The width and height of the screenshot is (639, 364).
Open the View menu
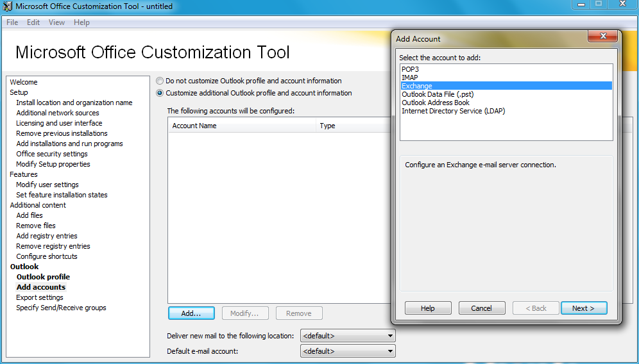56,22
